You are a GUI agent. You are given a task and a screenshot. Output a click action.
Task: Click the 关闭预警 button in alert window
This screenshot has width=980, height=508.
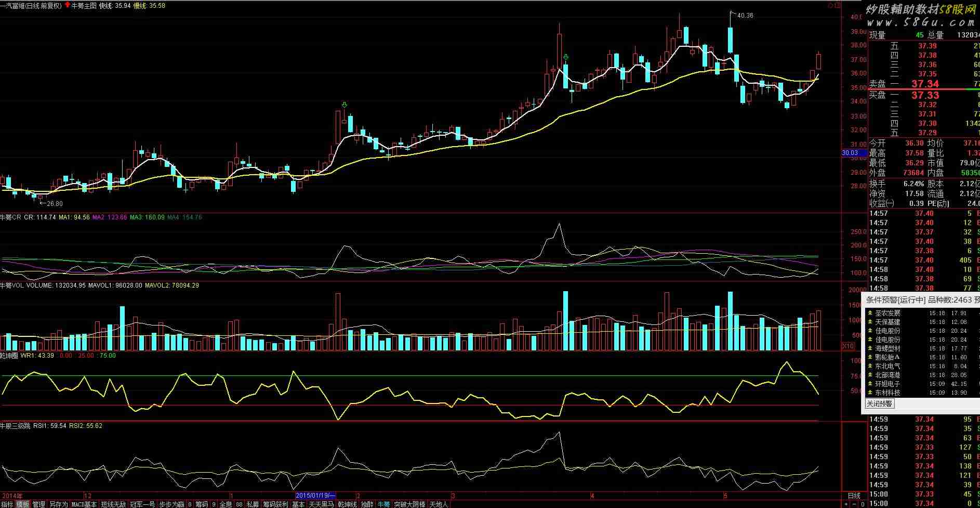[880, 403]
